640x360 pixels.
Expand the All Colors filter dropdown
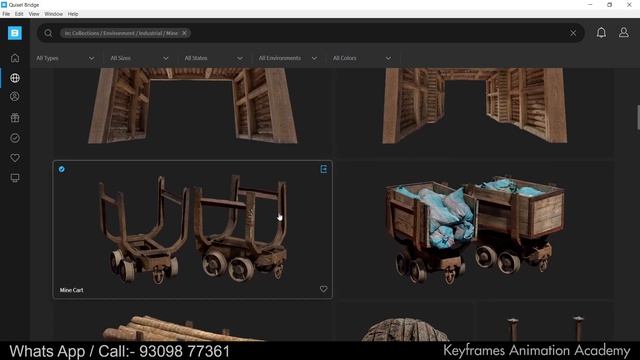362,58
